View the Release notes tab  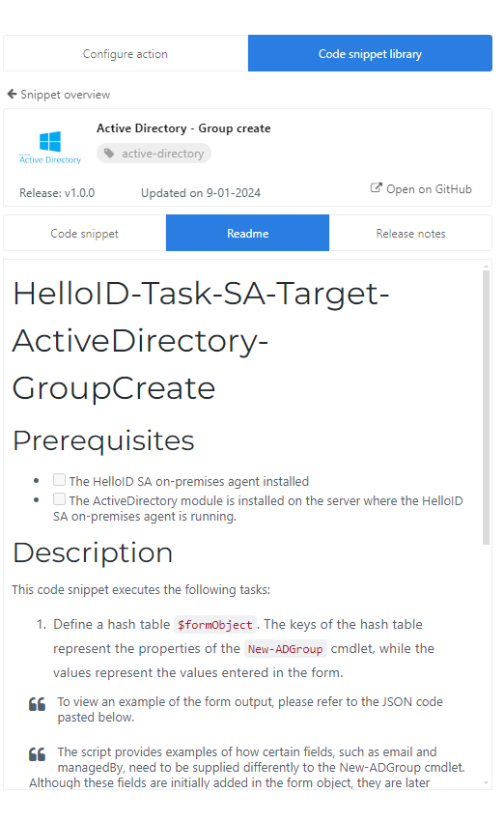(410, 233)
